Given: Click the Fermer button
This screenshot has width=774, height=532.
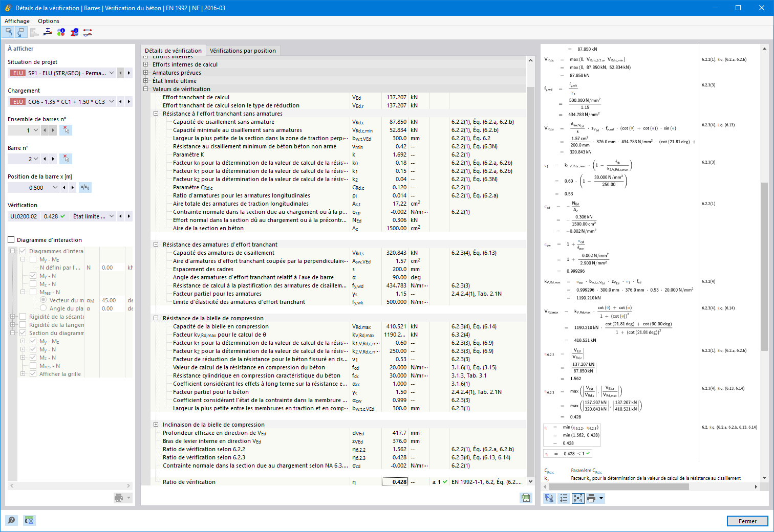Looking at the screenshot, I should [747, 521].
